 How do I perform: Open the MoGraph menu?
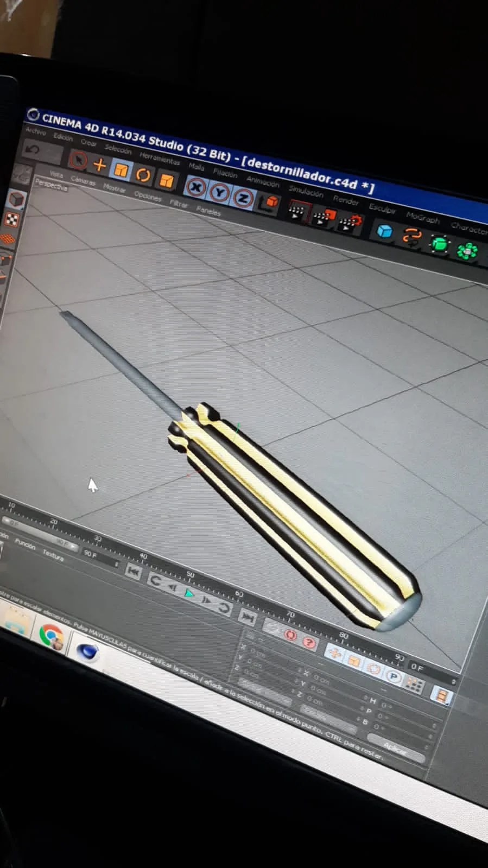[422, 218]
